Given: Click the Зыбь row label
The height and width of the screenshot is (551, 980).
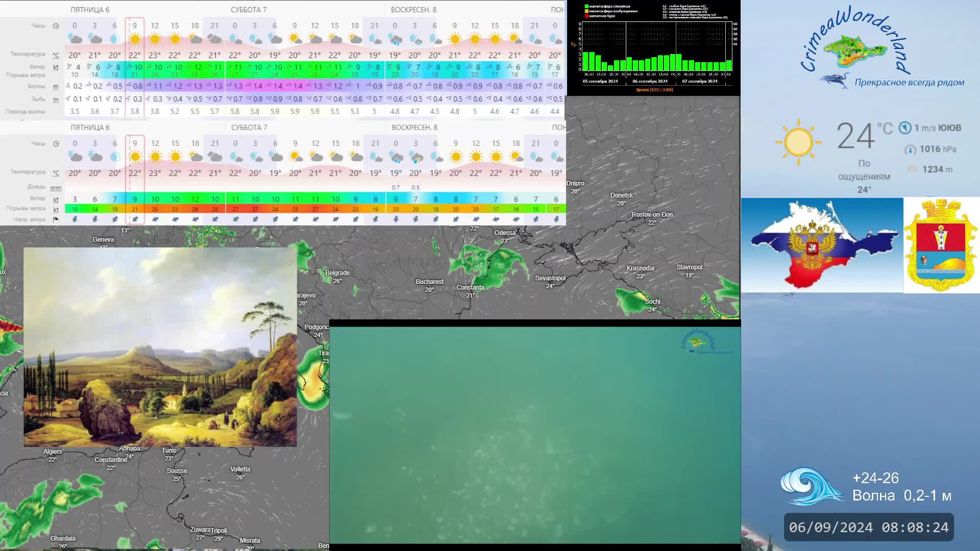Looking at the screenshot, I should (x=38, y=99).
